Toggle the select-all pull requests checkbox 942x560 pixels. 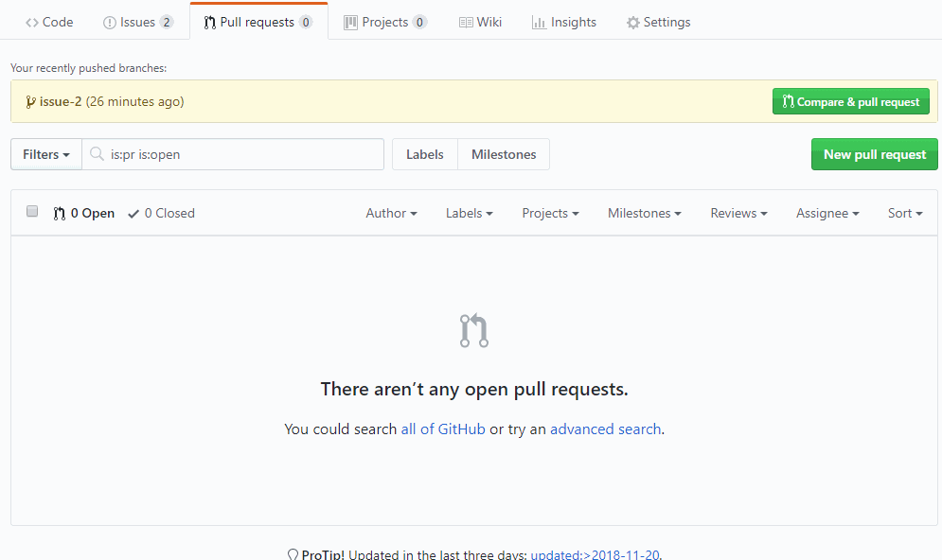click(x=32, y=212)
